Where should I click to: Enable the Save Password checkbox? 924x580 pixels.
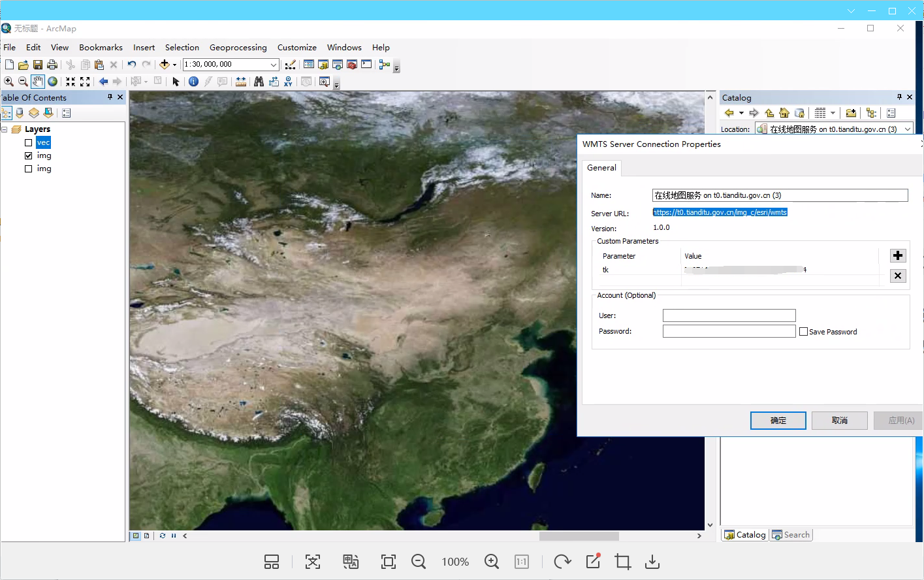coord(804,332)
